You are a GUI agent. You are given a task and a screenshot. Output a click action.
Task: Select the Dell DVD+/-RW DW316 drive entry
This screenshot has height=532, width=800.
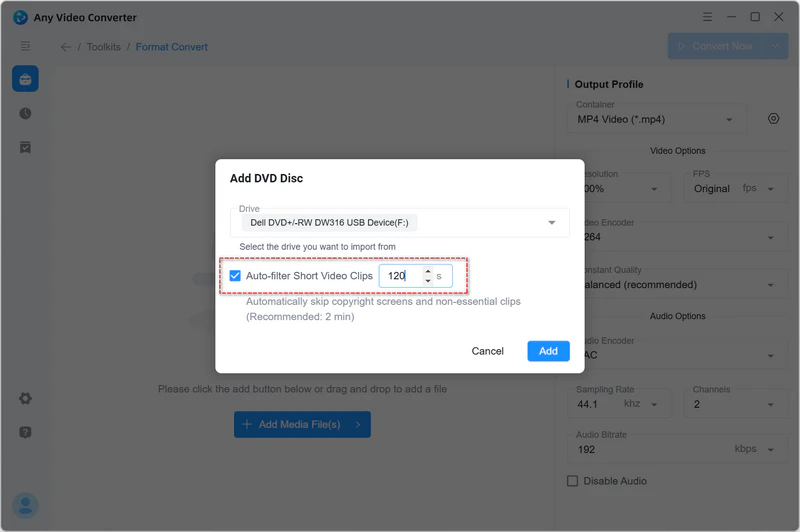pos(329,222)
